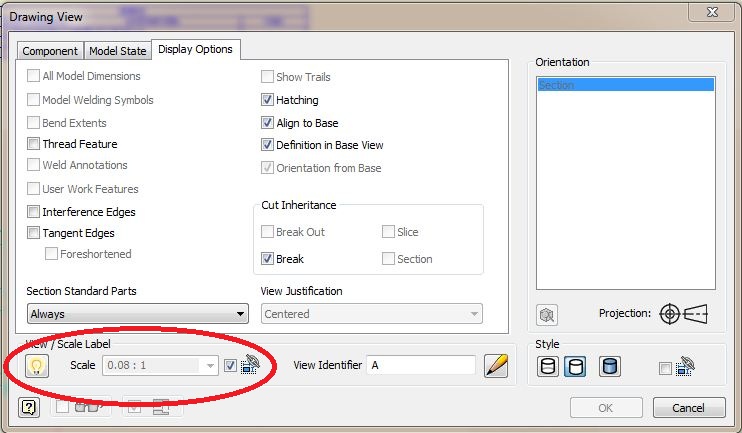Click the scale from base icon
742x433 pixels.
(x=250, y=364)
